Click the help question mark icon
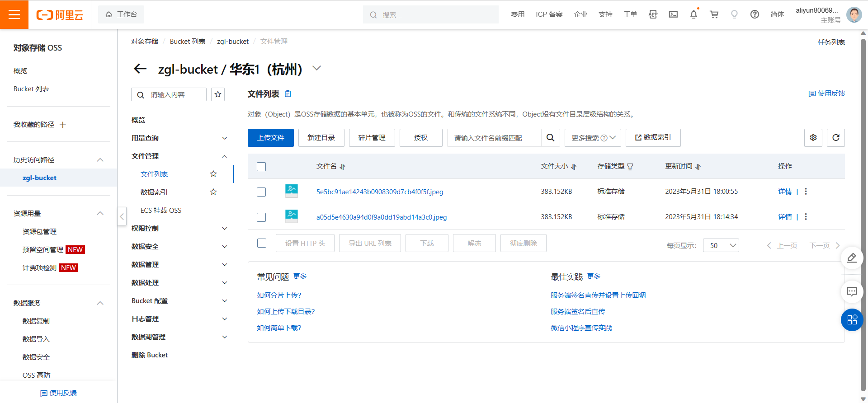The height and width of the screenshot is (403, 868). tap(755, 14)
